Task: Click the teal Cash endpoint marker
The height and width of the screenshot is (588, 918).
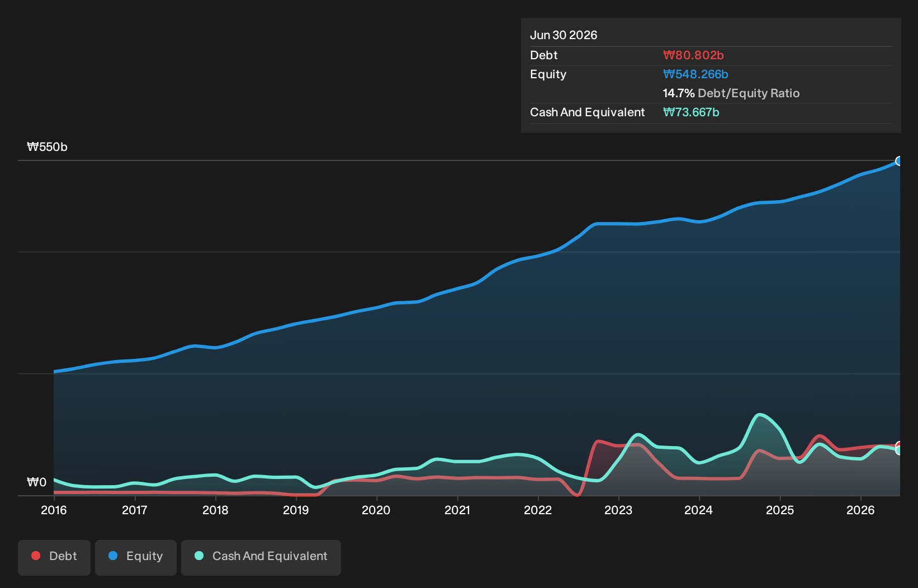Action: tap(899, 450)
